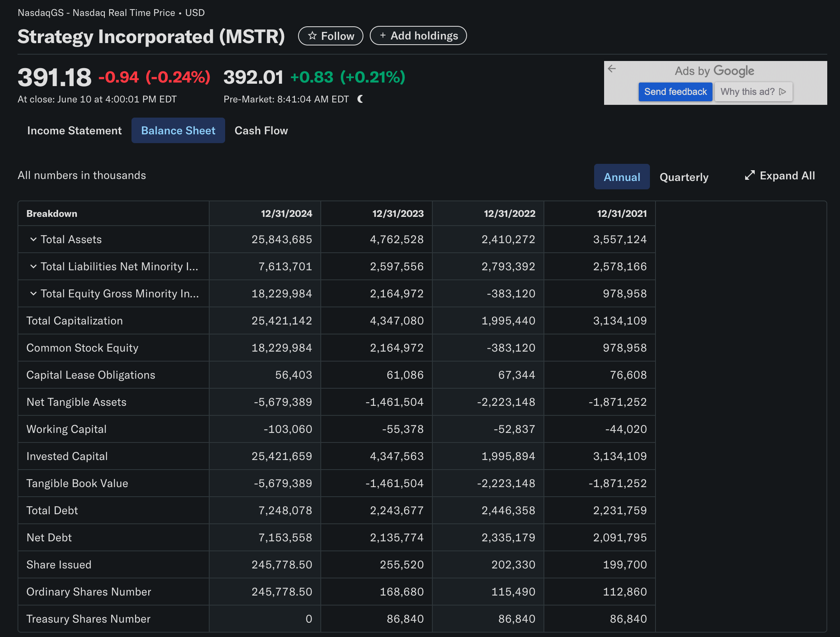Expand Total Liabilities Net Minority row

(33, 266)
